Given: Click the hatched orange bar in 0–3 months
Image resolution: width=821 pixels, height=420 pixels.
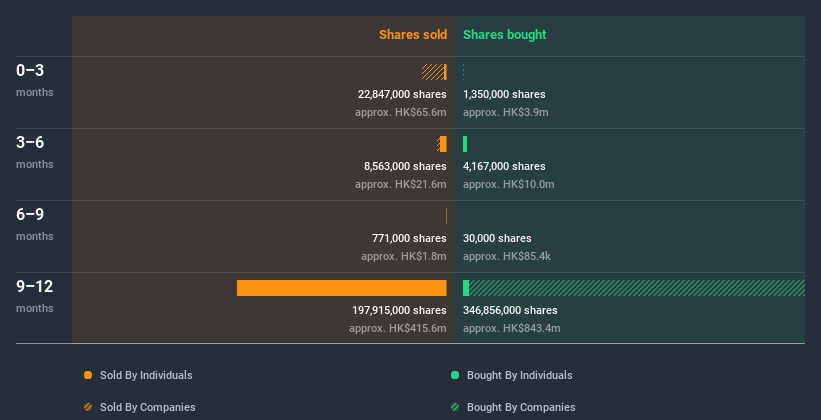Looking at the screenshot, I should 432,72.
